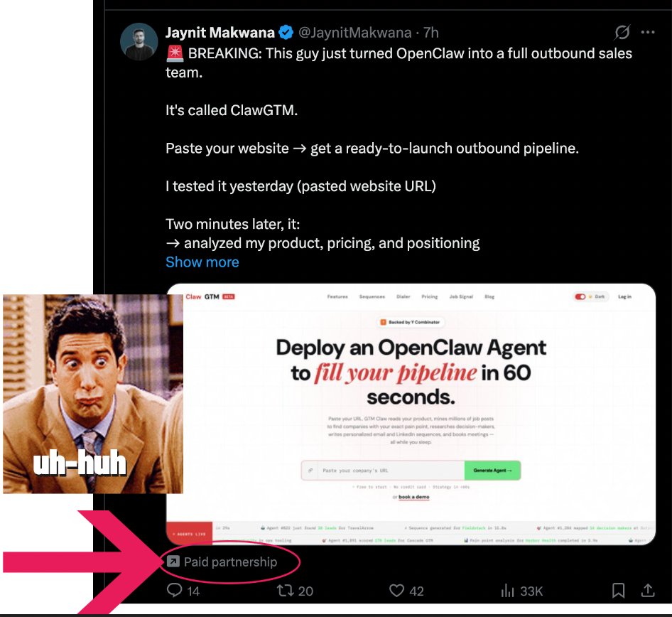Click "It's called ClawGTM." text

pos(232,110)
